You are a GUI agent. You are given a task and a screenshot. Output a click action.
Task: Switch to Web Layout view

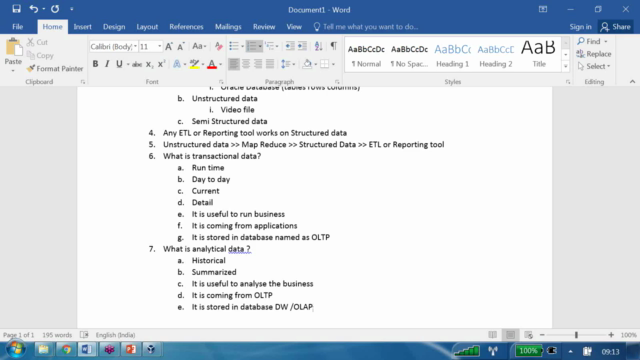click(x=529, y=335)
